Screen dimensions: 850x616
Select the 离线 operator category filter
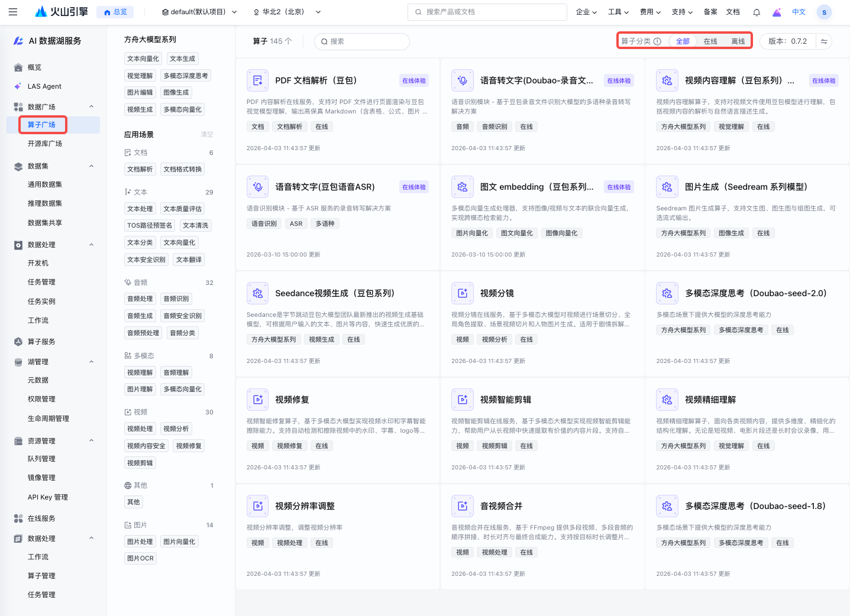[x=738, y=41]
